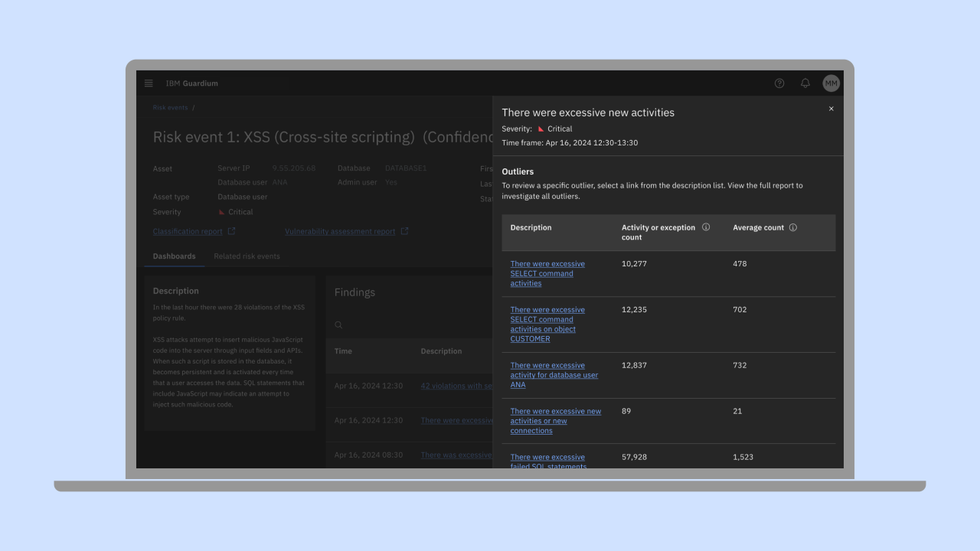Close the excessive new activities panel
This screenshot has height=551, width=980.
(x=831, y=109)
